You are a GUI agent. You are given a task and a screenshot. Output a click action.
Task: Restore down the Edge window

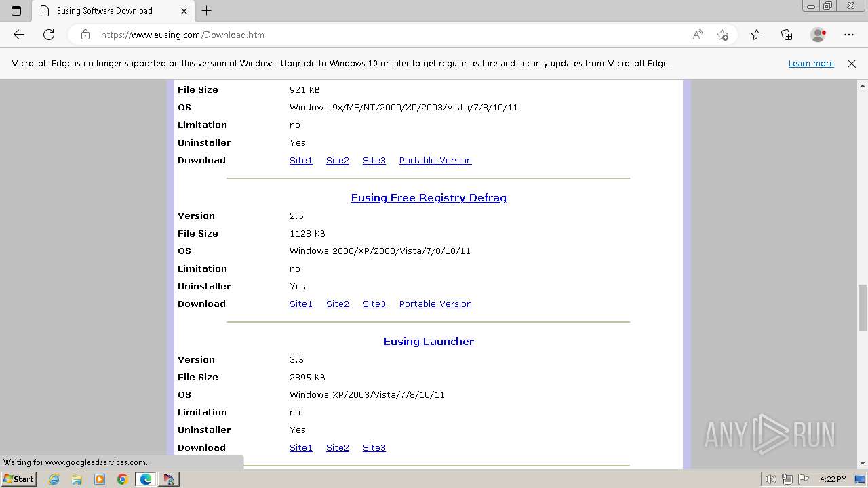(x=828, y=6)
